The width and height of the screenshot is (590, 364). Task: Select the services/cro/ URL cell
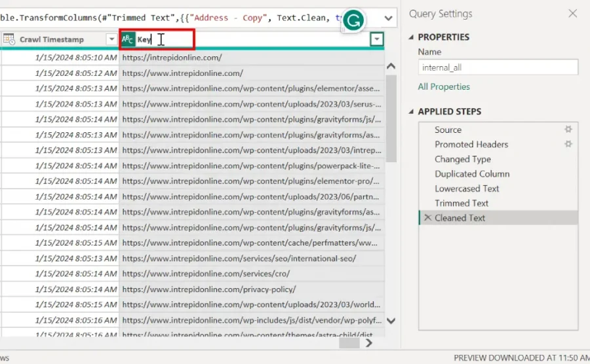[x=252, y=274]
